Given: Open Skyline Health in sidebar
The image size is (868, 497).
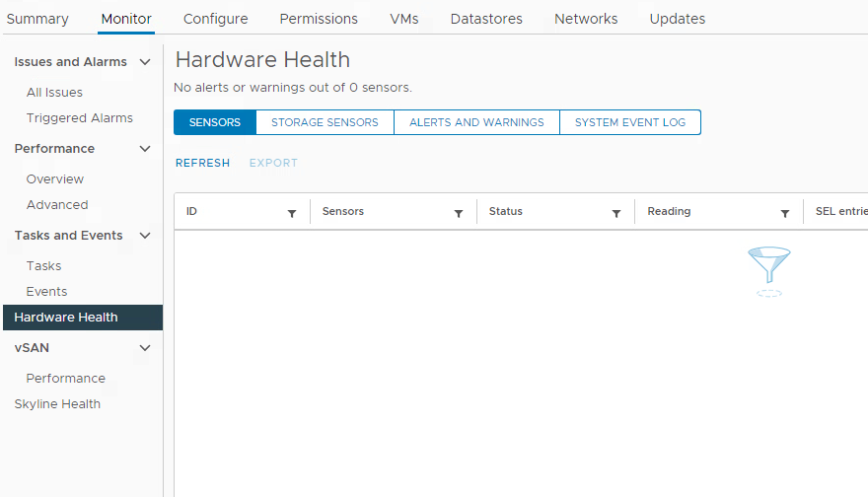Looking at the screenshot, I should point(57,404).
